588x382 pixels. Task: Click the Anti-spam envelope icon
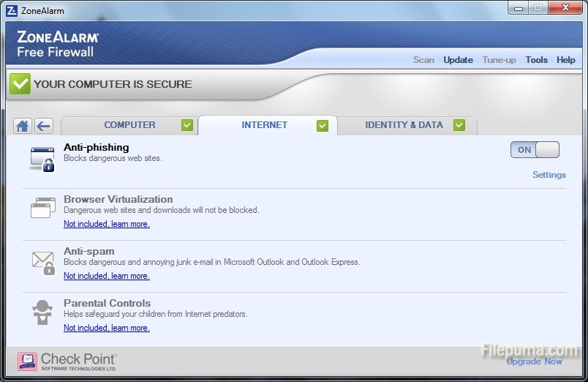42,261
